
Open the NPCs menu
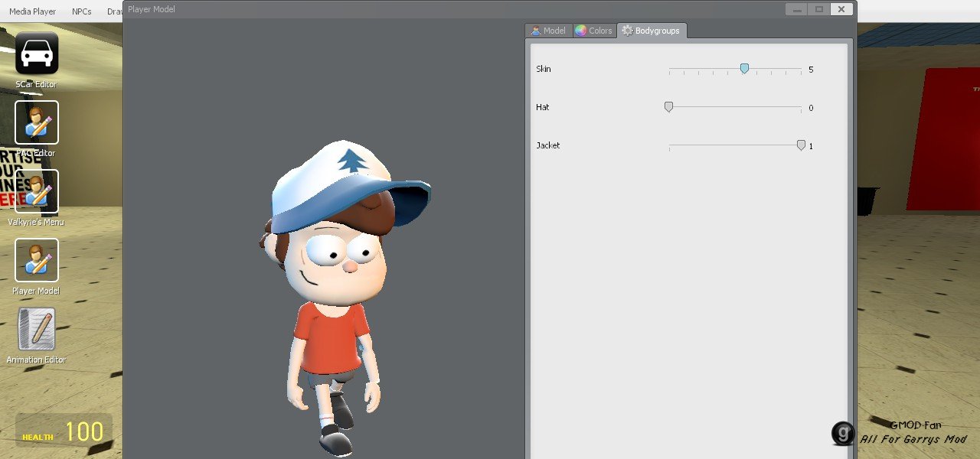[x=81, y=11]
